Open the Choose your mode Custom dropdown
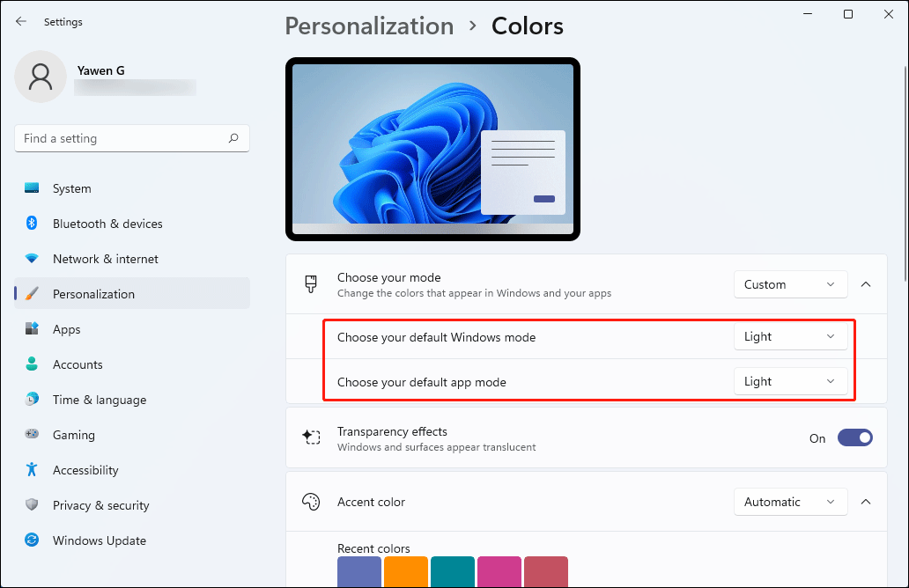The height and width of the screenshot is (588, 909). click(x=790, y=284)
